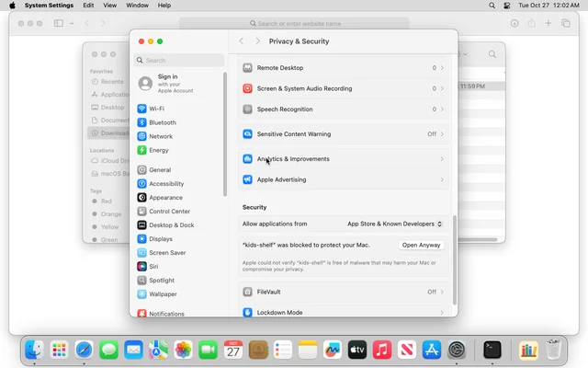Viewport: 588px width, 368px height.
Task: Open Finder from the Dock
Action: pyautogui.click(x=34, y=350)
